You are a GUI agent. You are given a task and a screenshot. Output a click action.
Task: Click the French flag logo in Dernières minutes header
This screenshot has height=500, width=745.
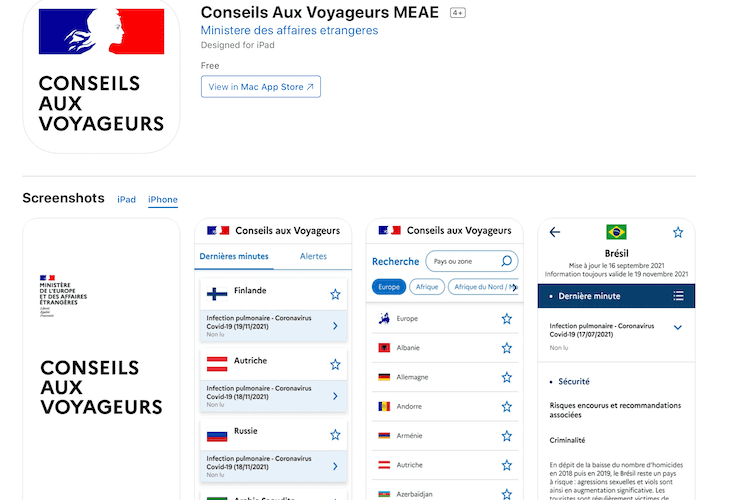coord(218,231)
